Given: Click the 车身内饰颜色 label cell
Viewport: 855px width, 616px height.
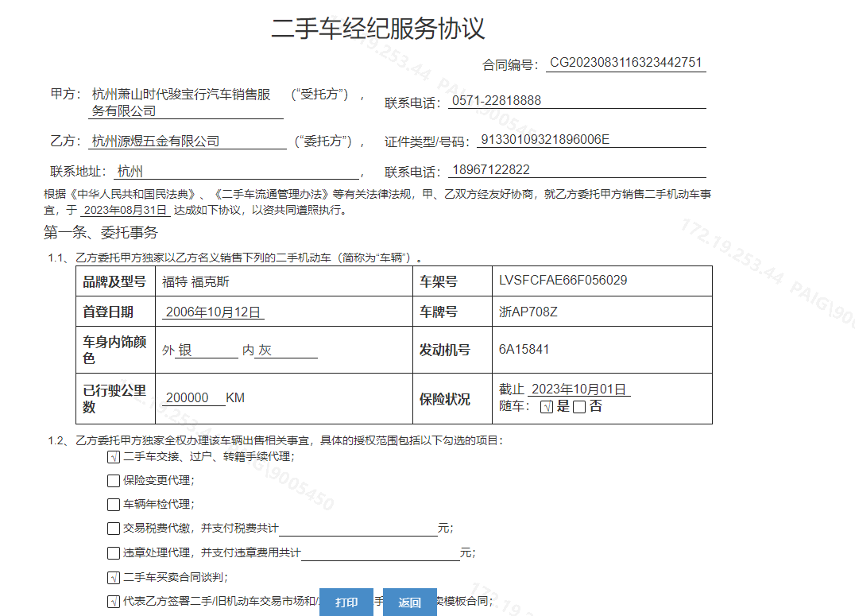Looking at the screenshot, I should (115, 350).
